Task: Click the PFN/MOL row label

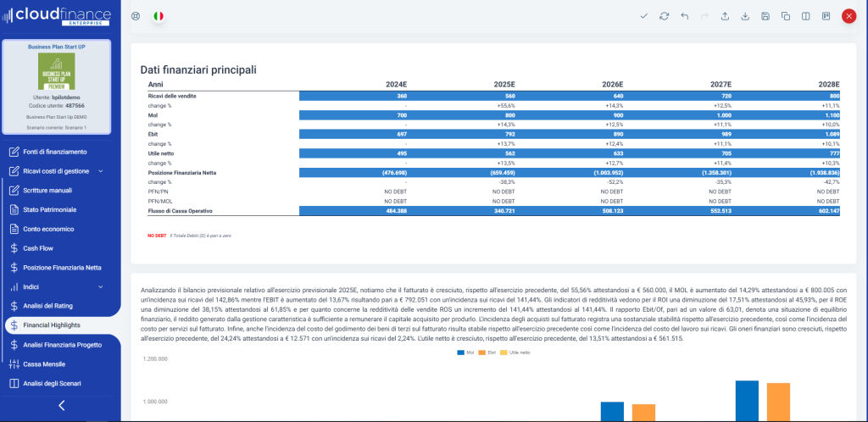Action: [x=159, y=202]
